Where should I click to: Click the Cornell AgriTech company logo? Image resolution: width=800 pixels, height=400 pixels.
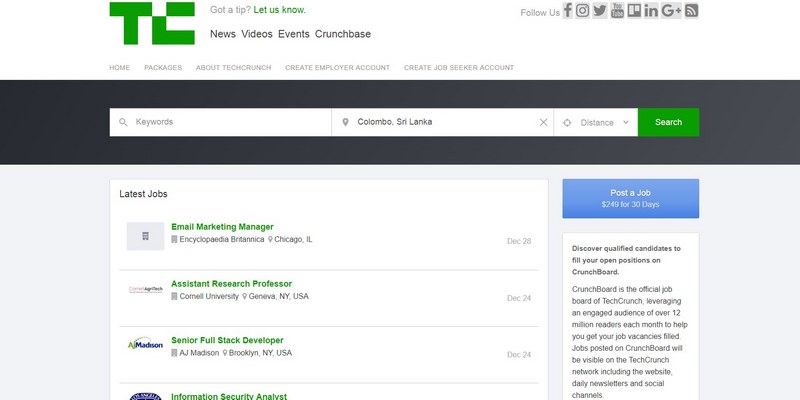pos(145,290)
